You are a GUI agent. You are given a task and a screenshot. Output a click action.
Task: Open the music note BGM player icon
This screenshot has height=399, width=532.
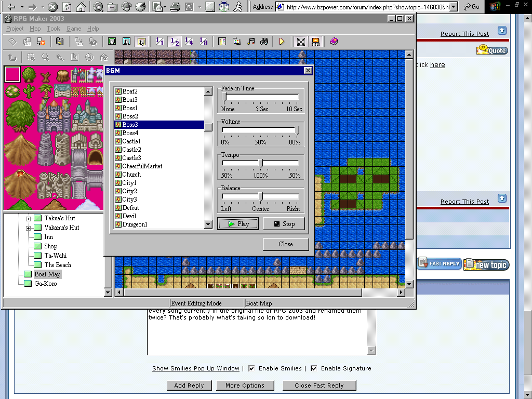(x=251, y=42)
